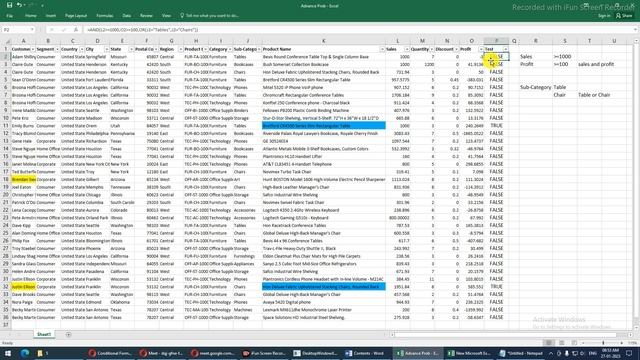This screenshot has width=640, height=360.
Task: Open the Profit column filter dropdown
Action: coord(481,49)
